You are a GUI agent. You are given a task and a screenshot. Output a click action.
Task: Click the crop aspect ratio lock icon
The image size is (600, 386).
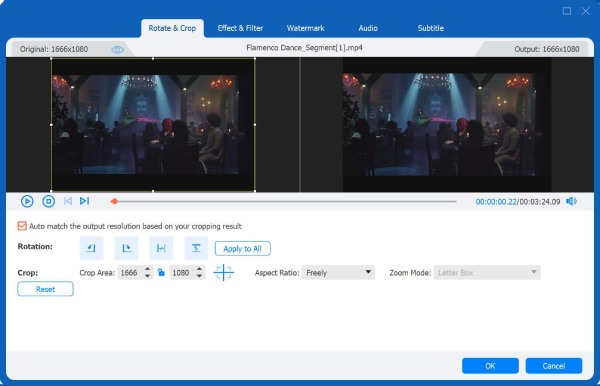[x=161, y=272]
